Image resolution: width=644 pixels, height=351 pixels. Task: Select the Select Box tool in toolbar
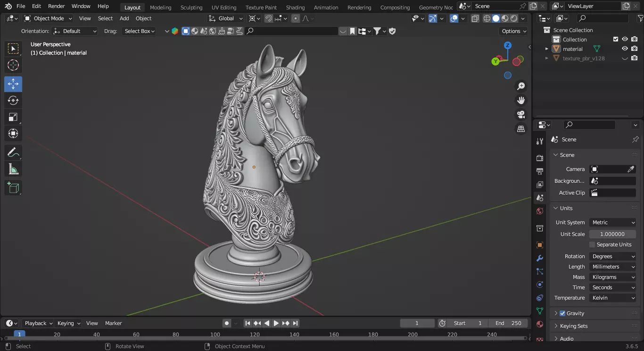(13, 49)
